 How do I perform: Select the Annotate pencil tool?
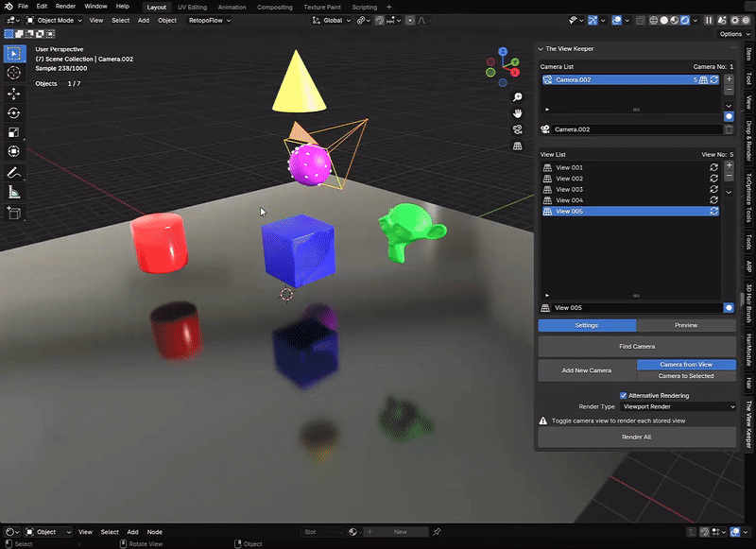[14, 173]
